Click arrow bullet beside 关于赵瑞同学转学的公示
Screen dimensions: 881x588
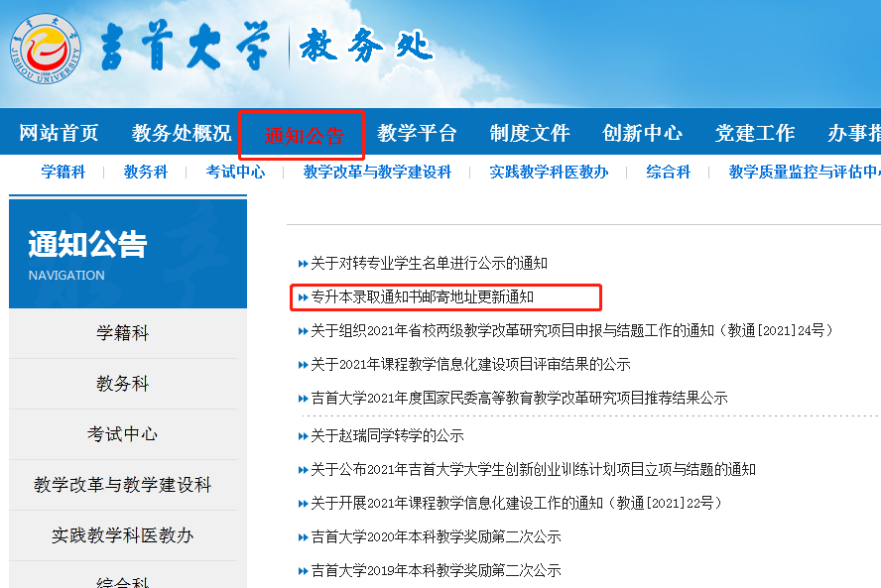point(303,436)
